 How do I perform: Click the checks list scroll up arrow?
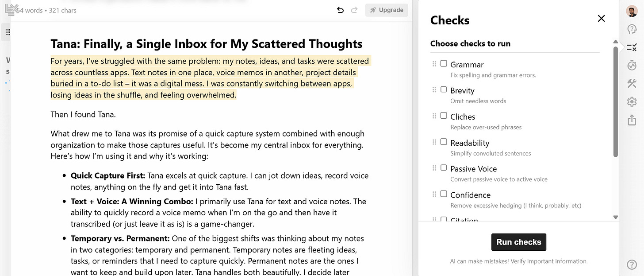[615, 42]
